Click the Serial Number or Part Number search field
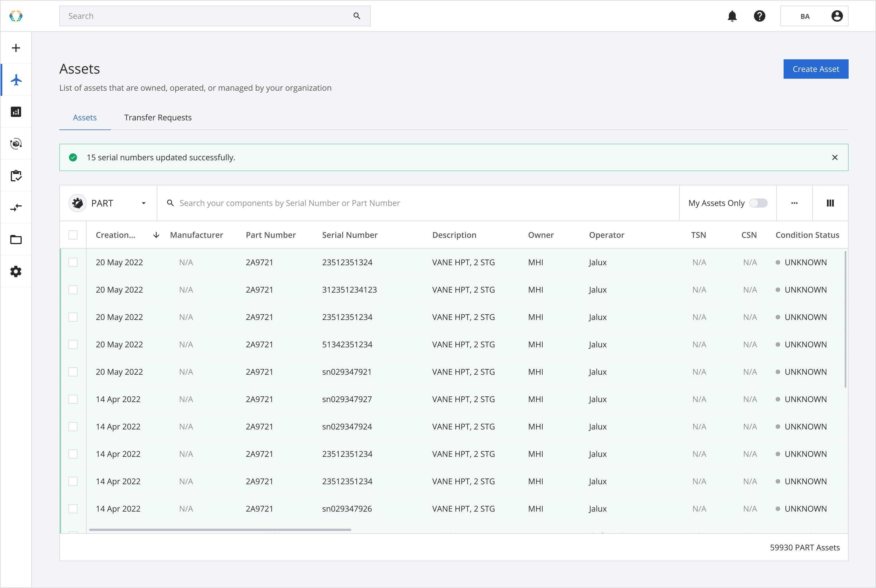Screen dimensions: 876x588 418,203
